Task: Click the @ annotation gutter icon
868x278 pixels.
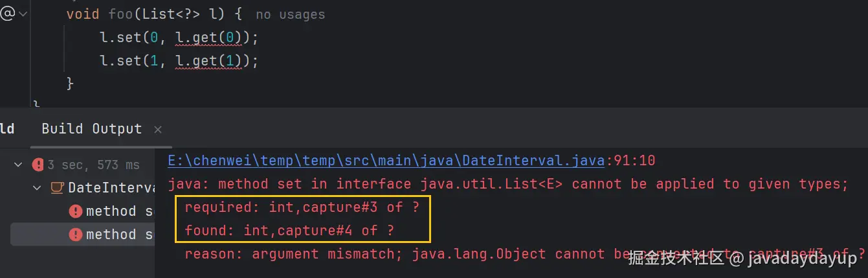Action: click(x=7, y=14)
